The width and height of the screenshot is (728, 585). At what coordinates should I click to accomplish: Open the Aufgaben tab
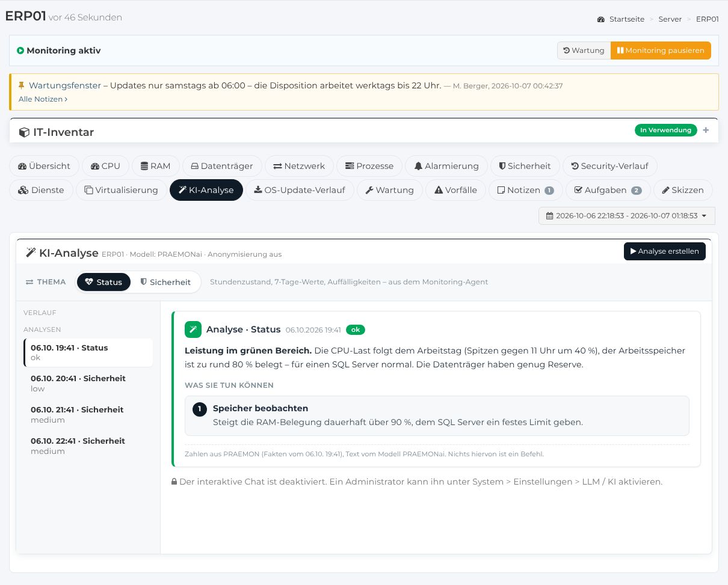(608, 190)
